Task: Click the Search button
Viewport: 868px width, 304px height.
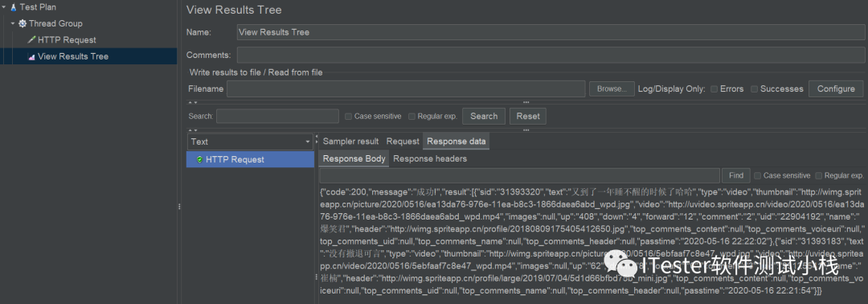Action: click(484, 117)
